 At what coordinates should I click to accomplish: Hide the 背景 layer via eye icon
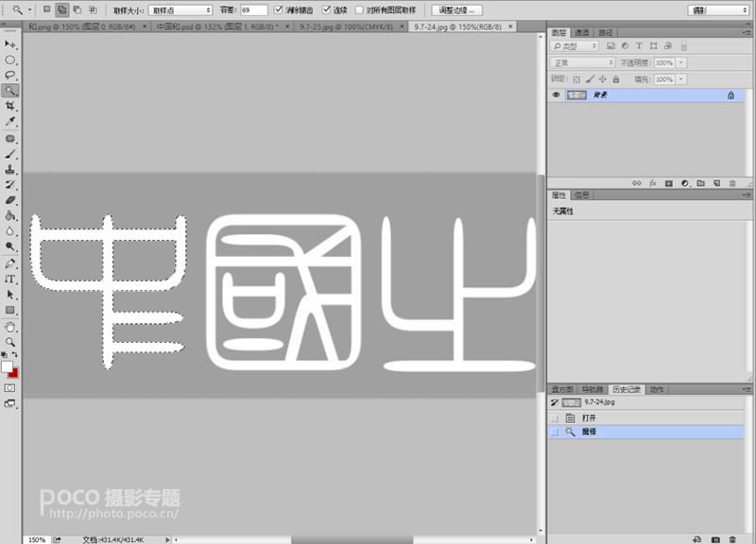click(x=556, y=95)
